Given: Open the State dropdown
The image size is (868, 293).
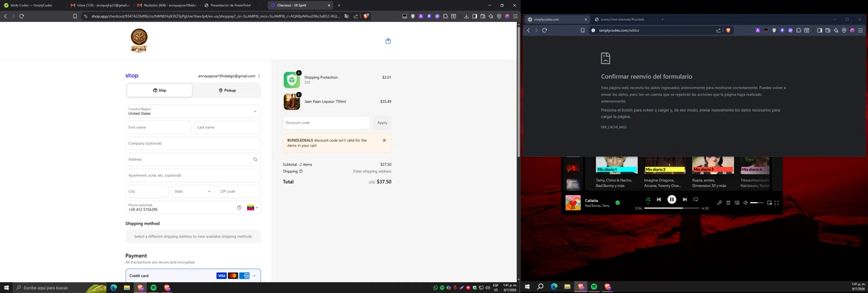Looking at the screenshot, I should pos(193,191).
